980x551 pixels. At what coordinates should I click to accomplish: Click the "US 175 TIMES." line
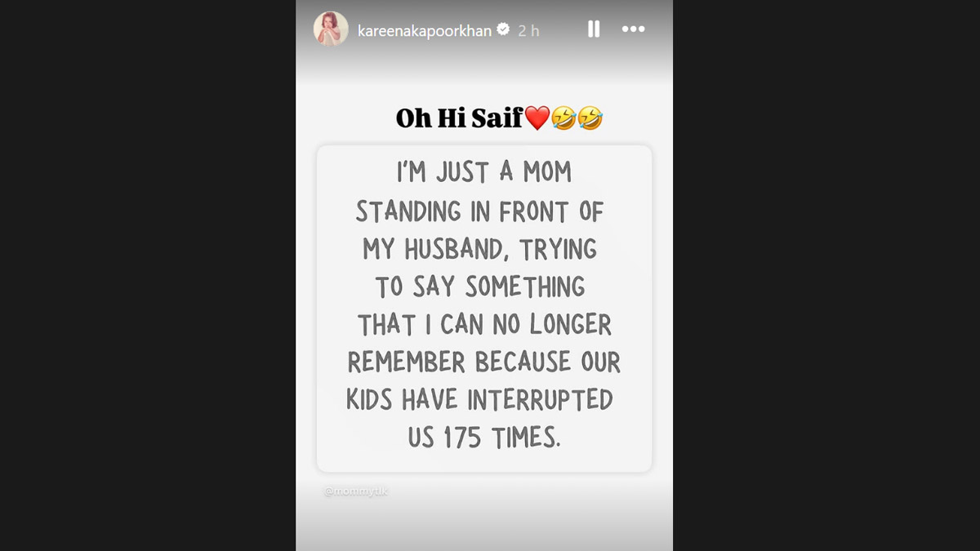[x=484, y=438]
